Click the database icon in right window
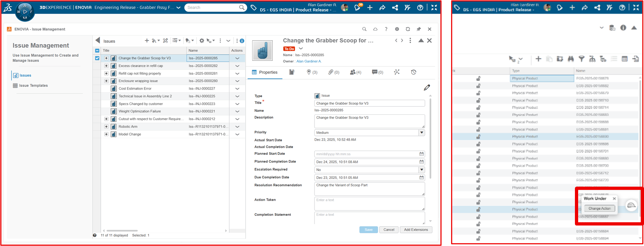The image size is (644, 246). [612, 28]
